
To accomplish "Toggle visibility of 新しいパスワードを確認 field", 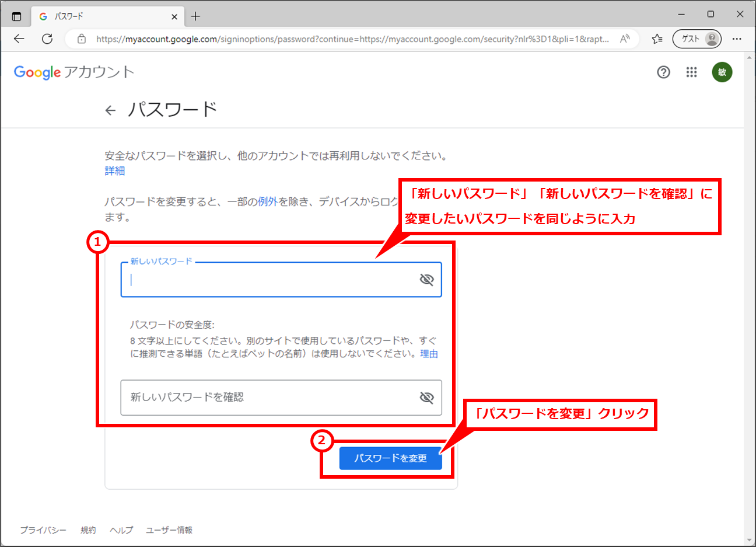I will 427,398.
